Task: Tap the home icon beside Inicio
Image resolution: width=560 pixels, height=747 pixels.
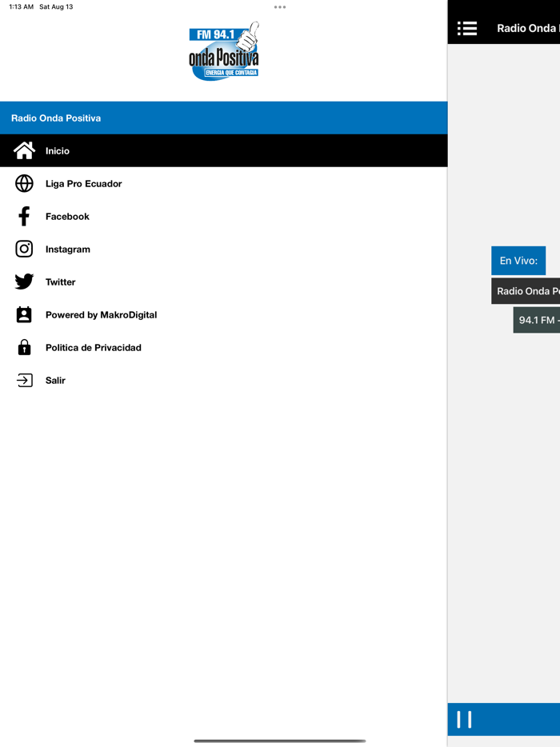Action: pos(24,150)
